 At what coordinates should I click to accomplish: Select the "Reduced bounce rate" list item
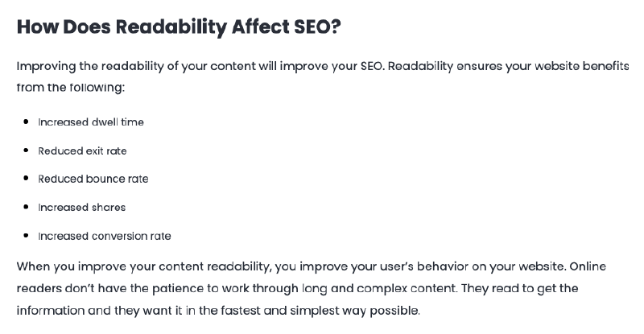click(x=93, y=179)
